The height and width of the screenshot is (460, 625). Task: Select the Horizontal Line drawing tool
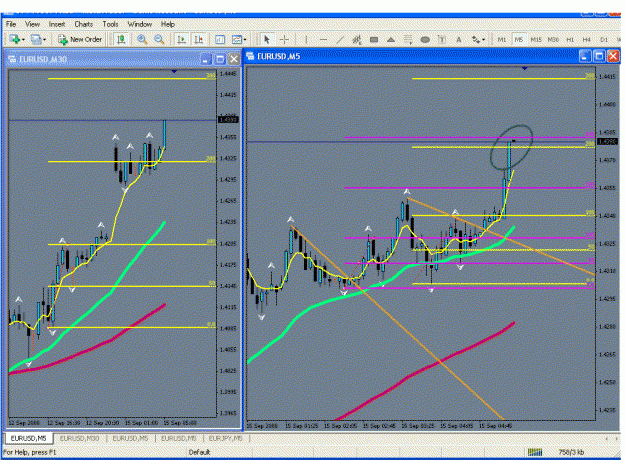click(x=323, y=39)
